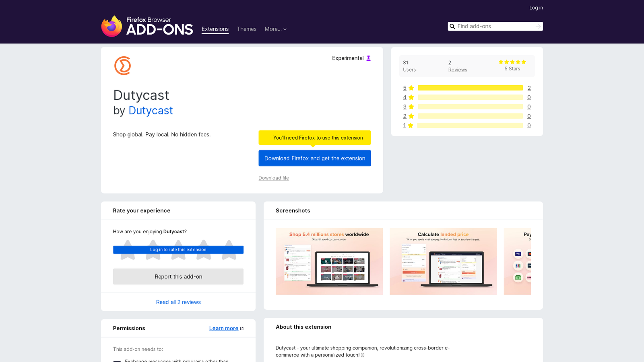Filter reviews by the 1 star row
The height and width of the screenshot is (362, 644).
pyautogui.click(x=467, y=125)
